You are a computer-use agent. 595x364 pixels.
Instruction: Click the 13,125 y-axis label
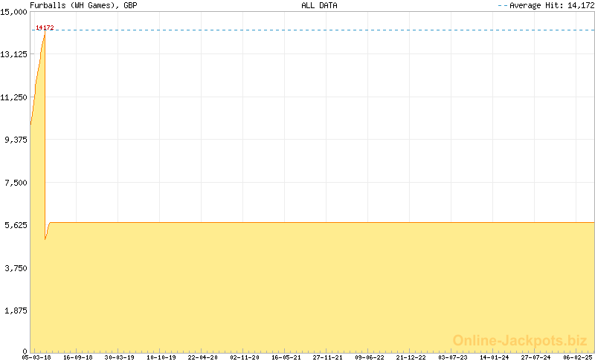click(x=14, y=55)
